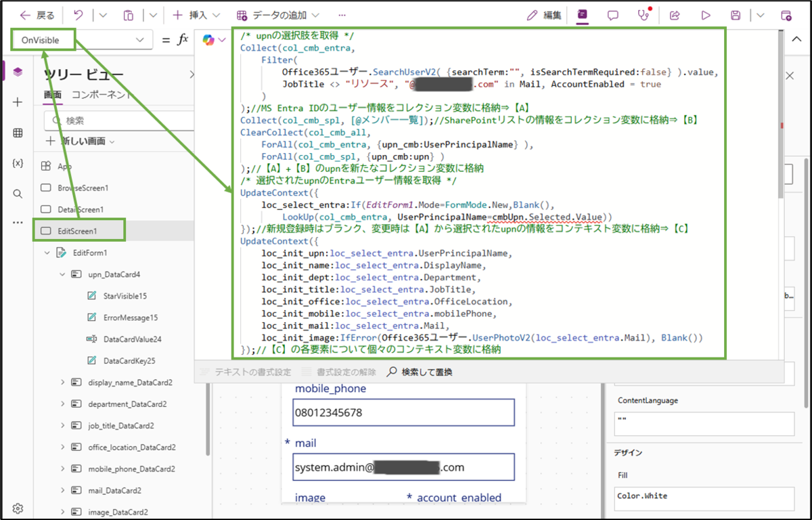Click the mobile_phone field with 08012345678

(404, 412)
